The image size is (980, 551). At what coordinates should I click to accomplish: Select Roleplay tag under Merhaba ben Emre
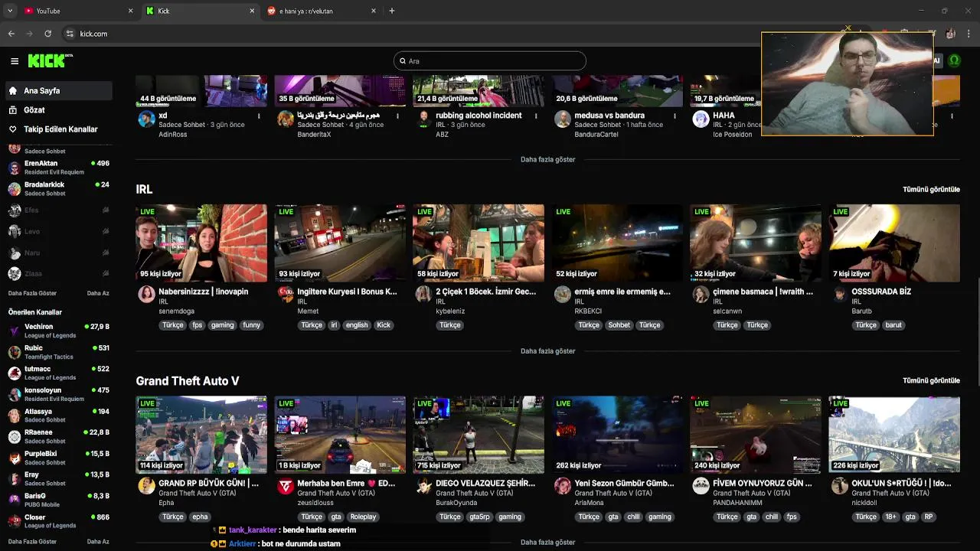tap(364, 517)
